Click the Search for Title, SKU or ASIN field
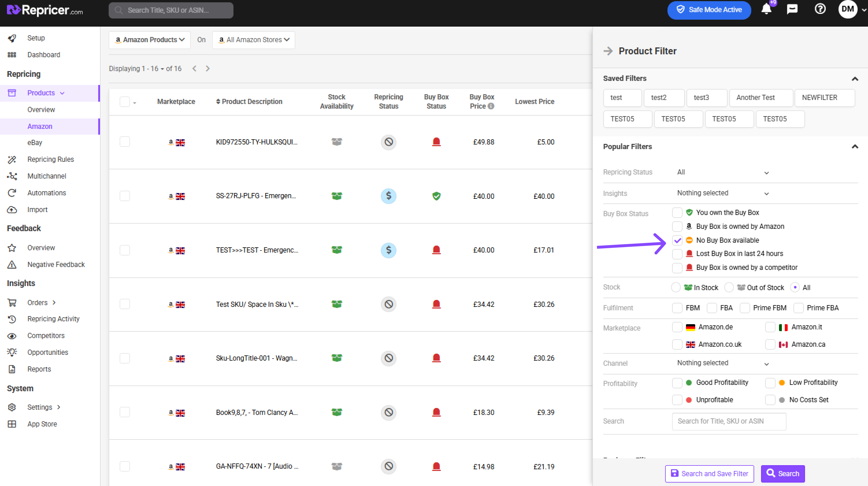The width and height of the screenshot is (868, 486). pyautogui.click(x=729, y=421)
